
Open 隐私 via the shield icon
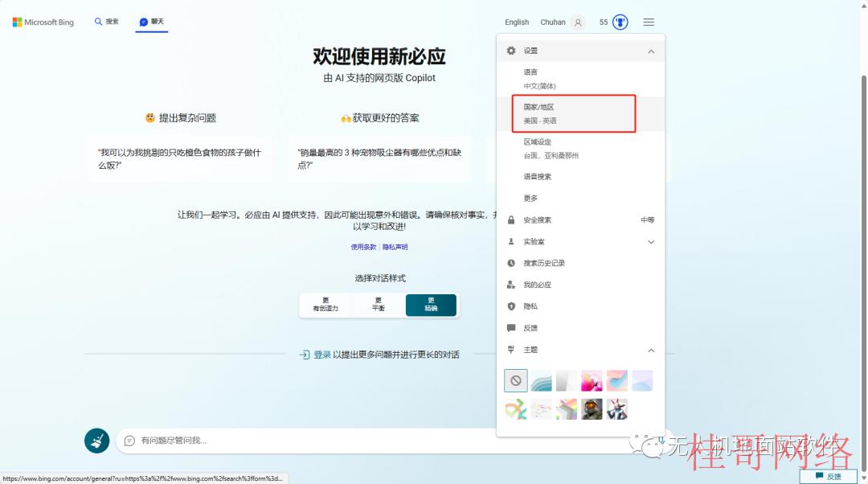click(x=511, y=306)
